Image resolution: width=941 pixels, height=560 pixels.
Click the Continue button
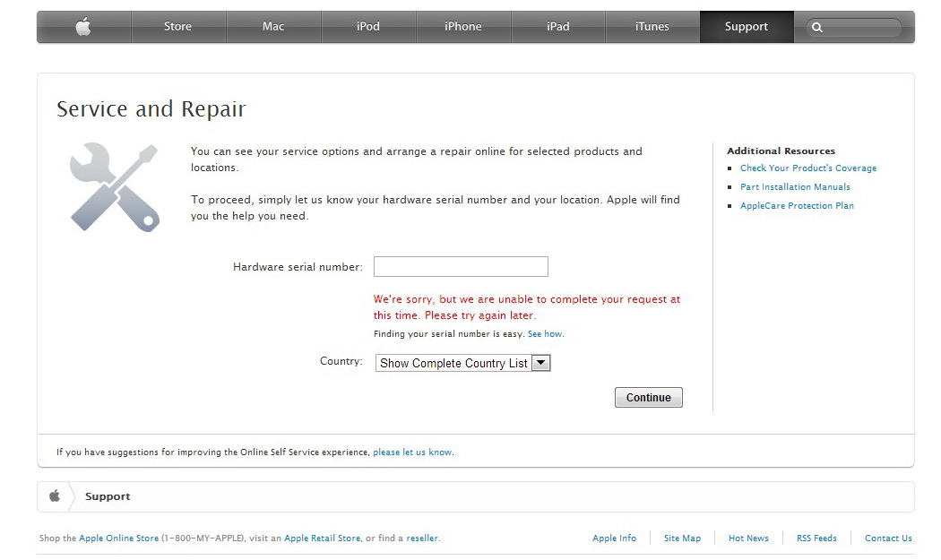click(x=648, y=397)
